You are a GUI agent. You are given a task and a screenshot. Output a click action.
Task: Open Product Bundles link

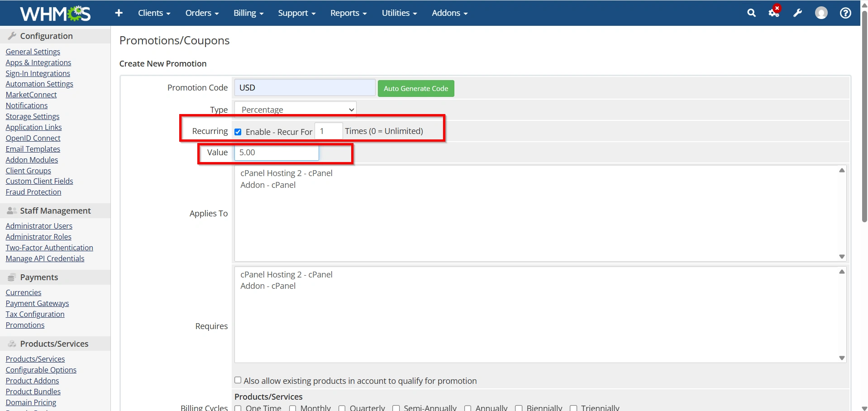[x=33, y=392]
